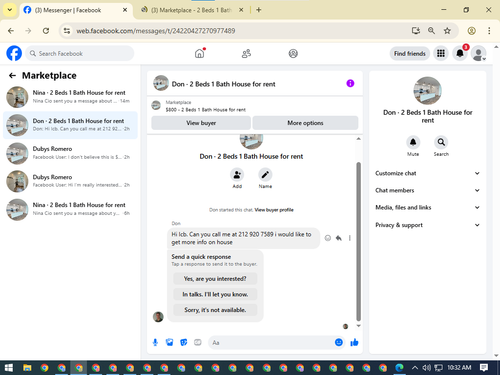Click the Find friends button

410,53
